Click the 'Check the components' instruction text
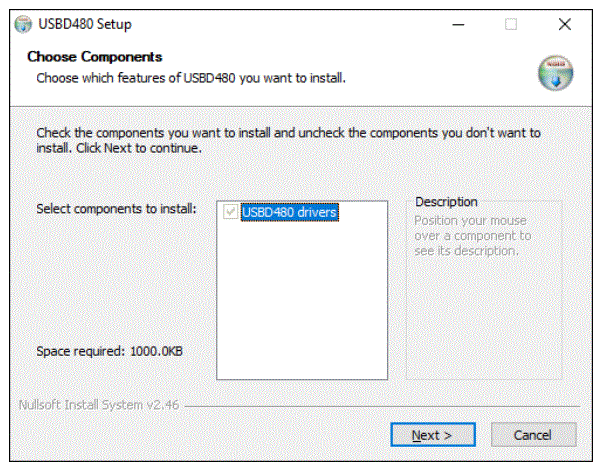 (x=288, y=140)
